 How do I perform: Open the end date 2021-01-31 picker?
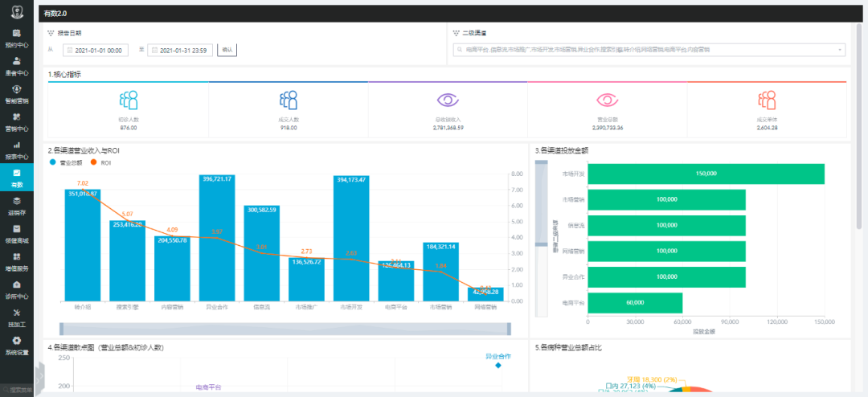point(180,51)
